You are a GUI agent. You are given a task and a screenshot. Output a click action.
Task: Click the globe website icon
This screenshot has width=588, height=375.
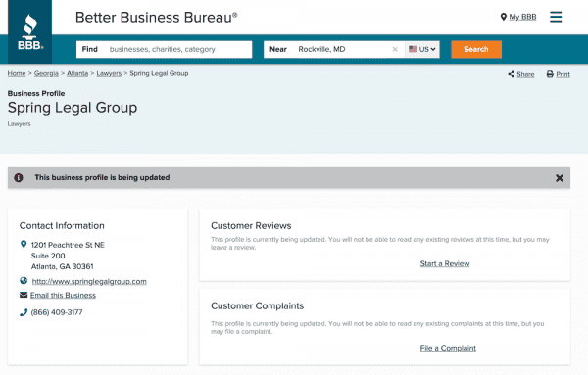(24, 281)
